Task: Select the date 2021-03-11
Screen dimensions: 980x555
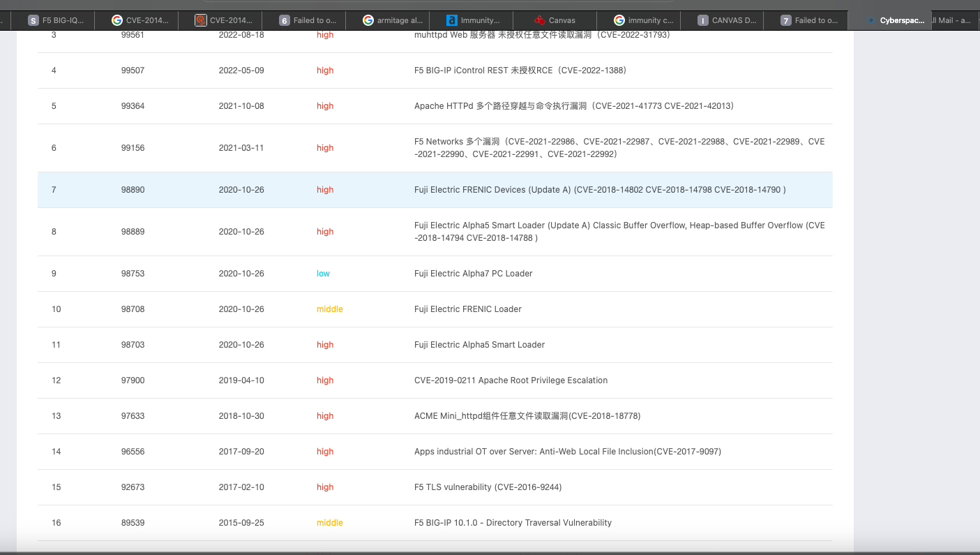Action: pyautogui.click(x=241, y=148)
